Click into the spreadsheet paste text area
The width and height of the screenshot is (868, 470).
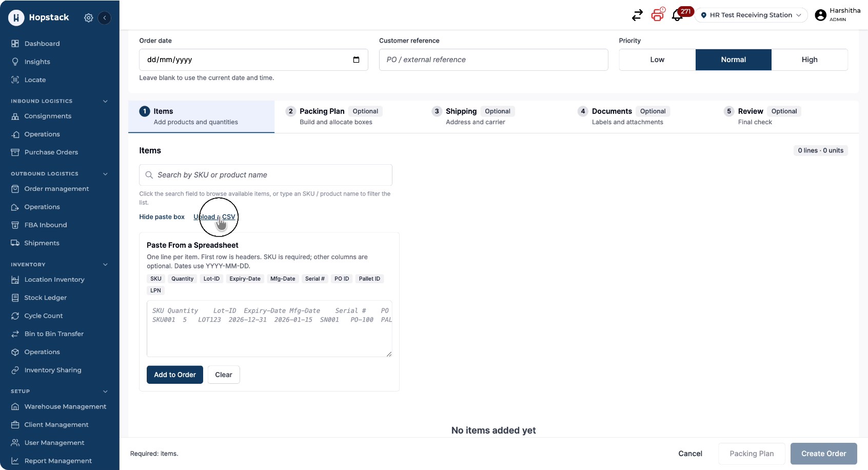coord(269,329)
